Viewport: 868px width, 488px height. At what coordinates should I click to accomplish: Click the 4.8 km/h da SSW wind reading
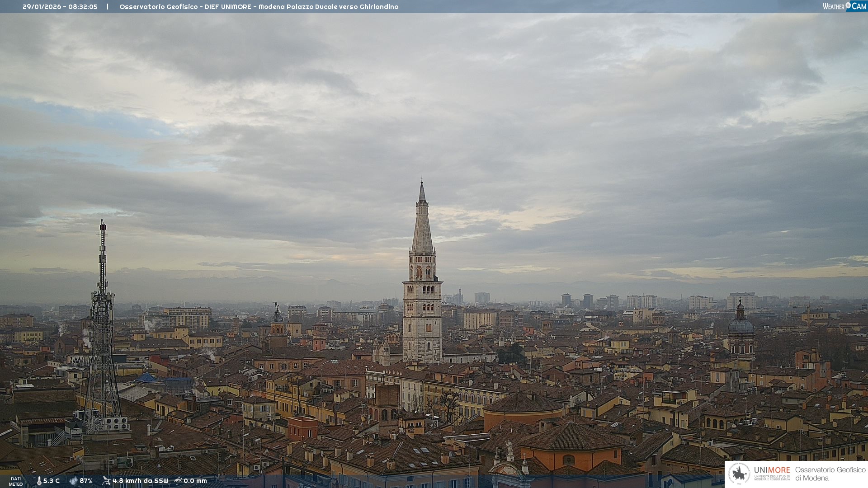coord(141,481)
